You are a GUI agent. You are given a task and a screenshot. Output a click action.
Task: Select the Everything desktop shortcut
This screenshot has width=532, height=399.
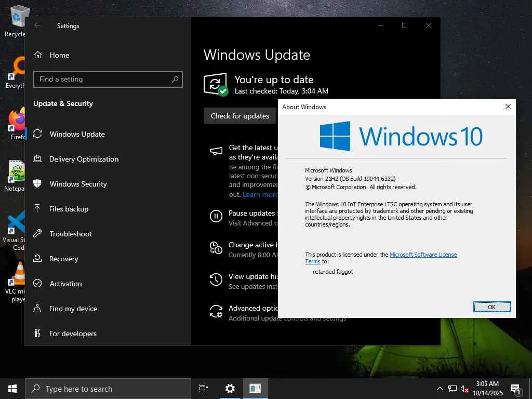coord(16,73)
